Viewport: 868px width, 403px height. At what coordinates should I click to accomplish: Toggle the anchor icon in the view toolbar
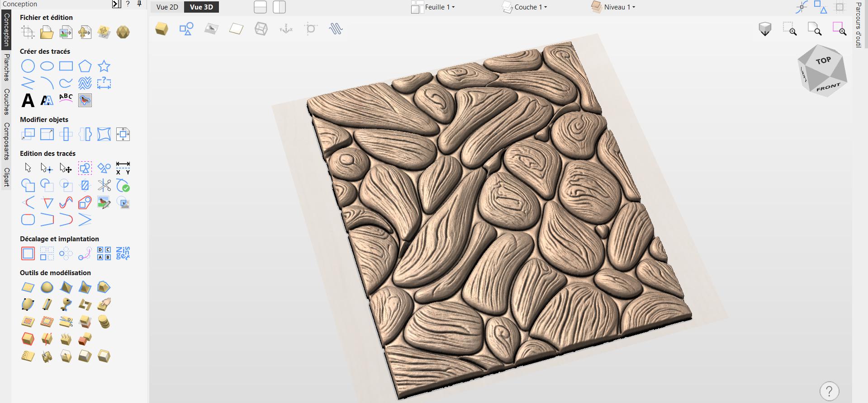pyautogui.click(x=286, y=29)
